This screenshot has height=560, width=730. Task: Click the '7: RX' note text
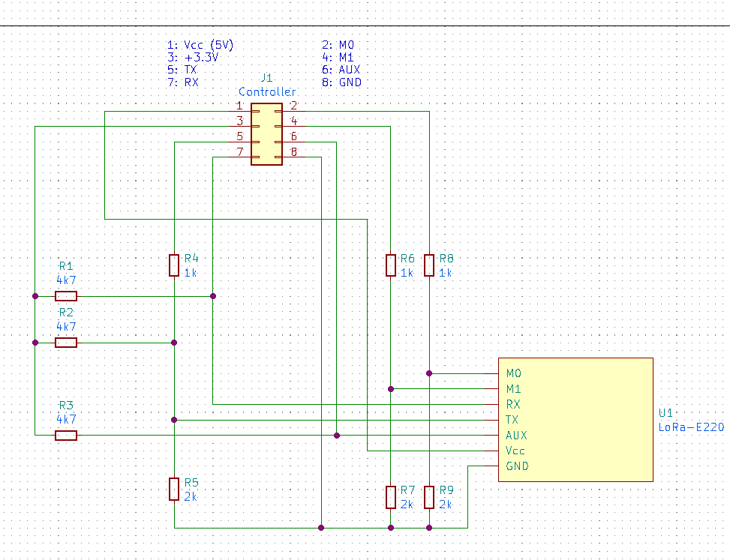pos(183,82)
